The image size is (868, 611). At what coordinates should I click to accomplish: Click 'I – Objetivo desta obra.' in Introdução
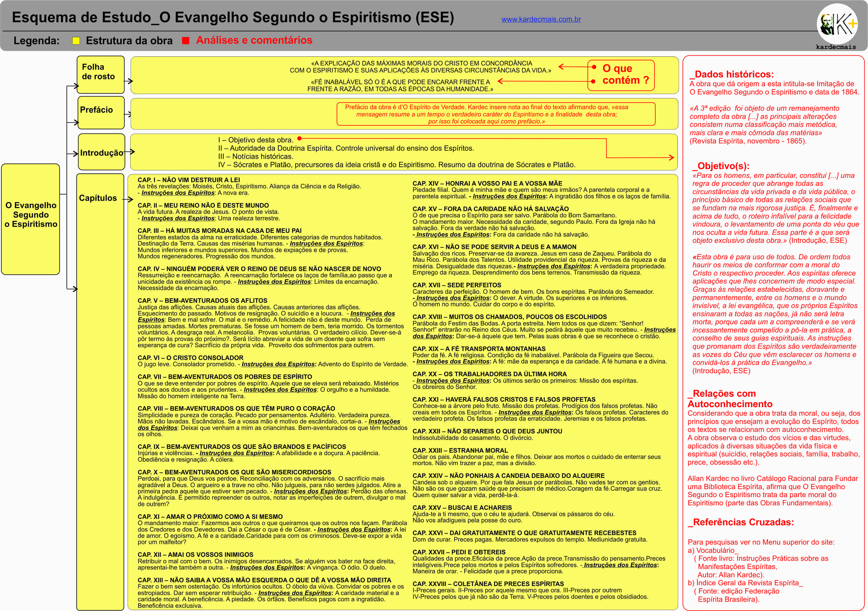point(256,140)
